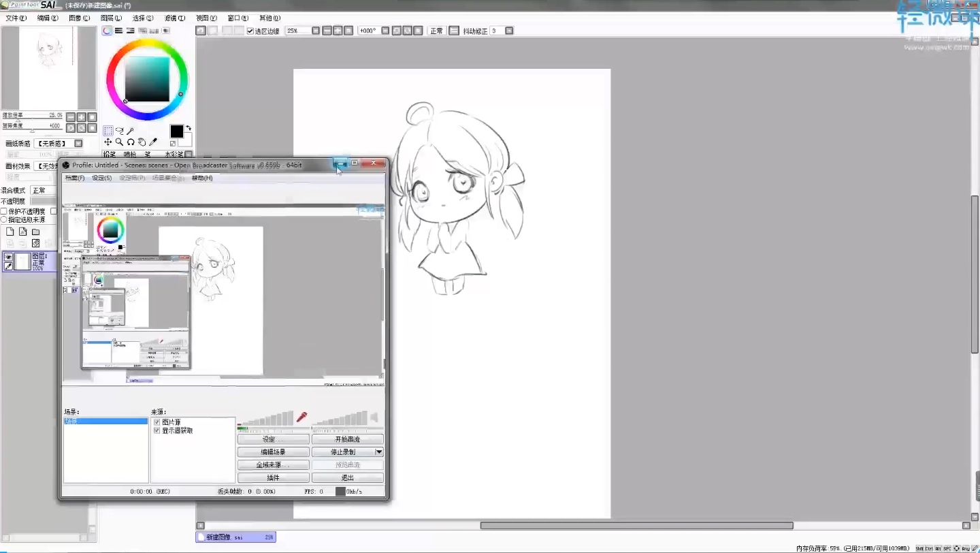This screenshot has height=553, width=980.
Task: Select the lasso selection tool
Action: 119,131
